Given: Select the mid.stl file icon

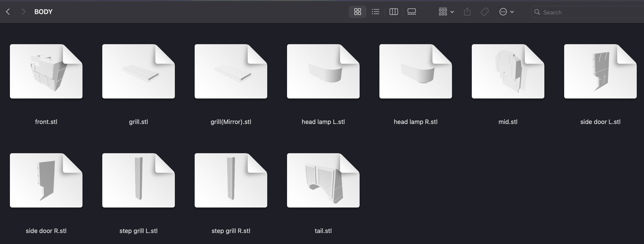Looking at the screenshot, I should [508, 71].
